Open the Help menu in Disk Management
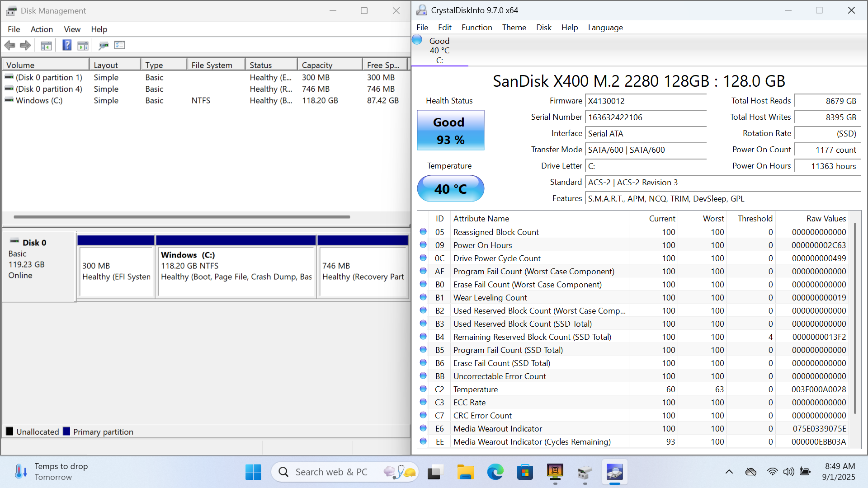This screenshot has width=868, height=488. 99,29
